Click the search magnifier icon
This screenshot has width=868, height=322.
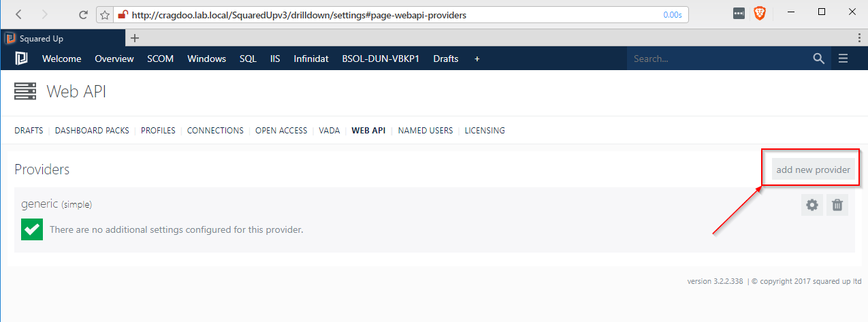point(819,59)
